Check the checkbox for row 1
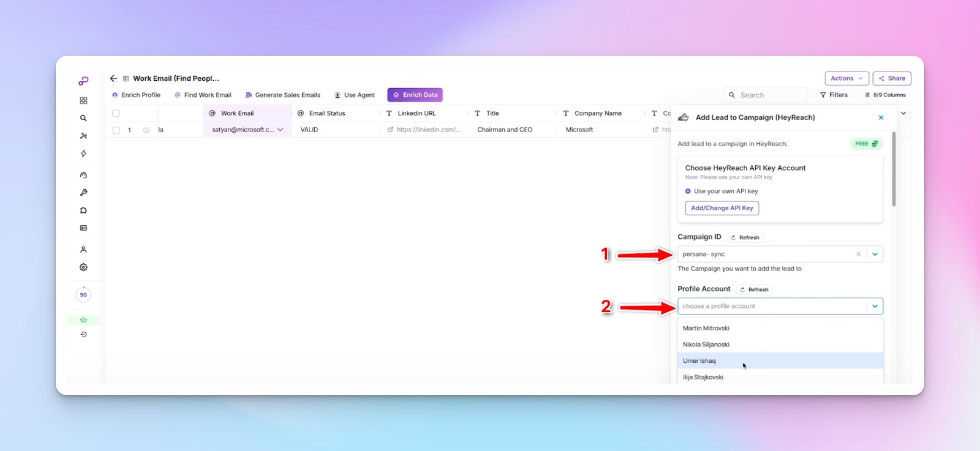 [116, 130]
